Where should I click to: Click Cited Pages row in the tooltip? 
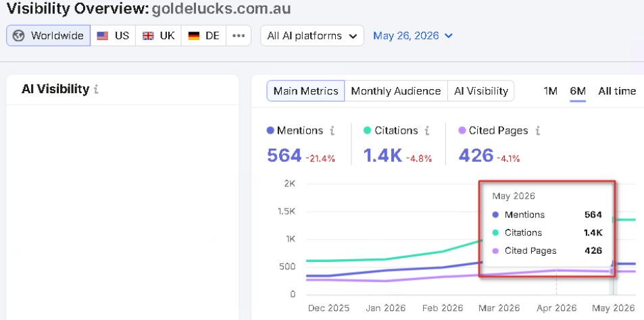coord(547,250)
